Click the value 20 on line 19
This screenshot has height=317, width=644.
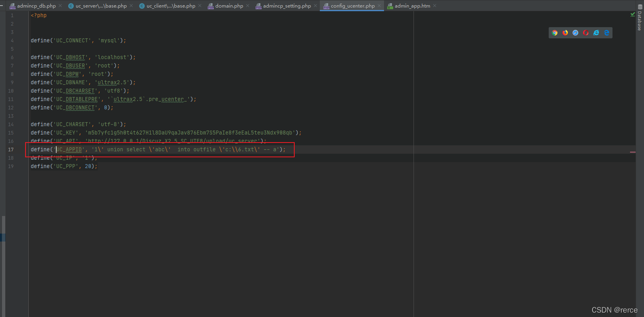tap(88, 166)
